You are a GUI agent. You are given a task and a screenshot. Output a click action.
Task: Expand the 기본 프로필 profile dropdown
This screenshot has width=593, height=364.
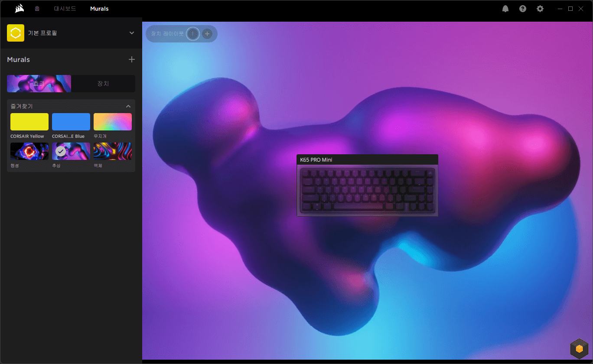pyautogui.click(x=132, y=33)
